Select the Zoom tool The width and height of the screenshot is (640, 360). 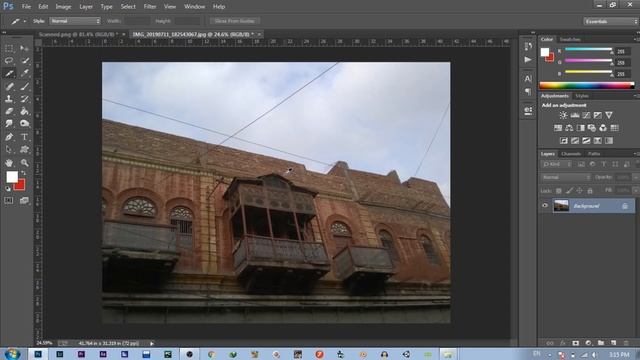(x=24, y=163)
